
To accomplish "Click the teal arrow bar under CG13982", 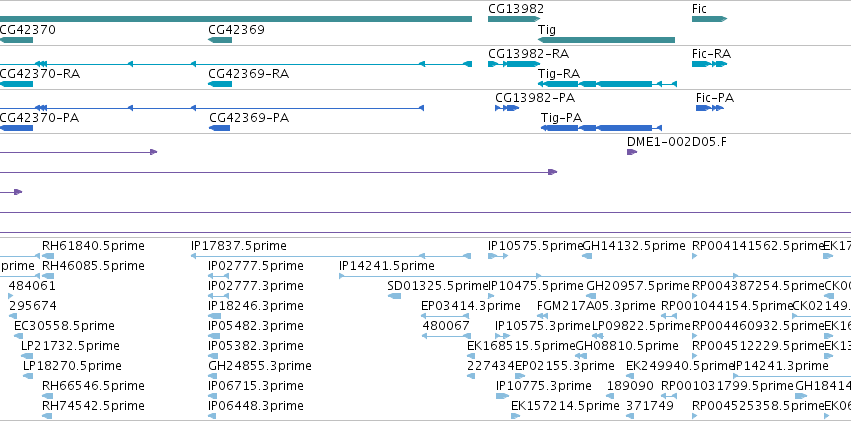I will tap(514, 19).
